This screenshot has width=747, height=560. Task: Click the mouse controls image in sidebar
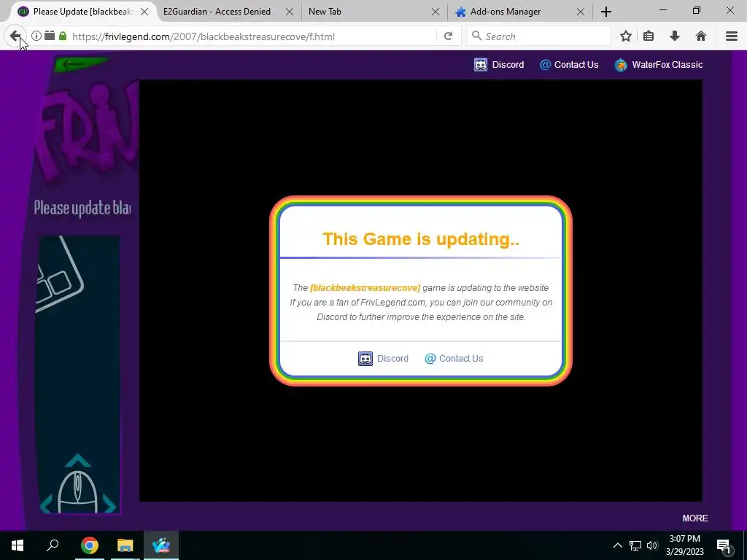(77, 485)
